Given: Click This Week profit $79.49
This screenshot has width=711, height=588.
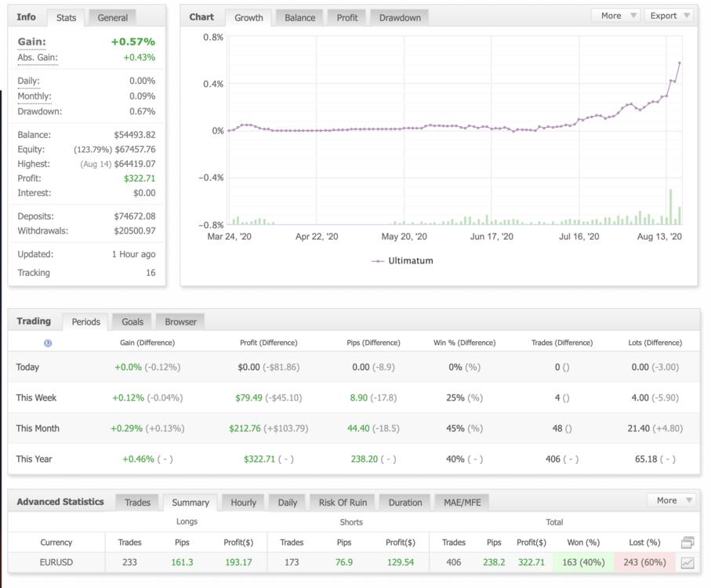Looking at the screenshot, I should tap(248, 398).
